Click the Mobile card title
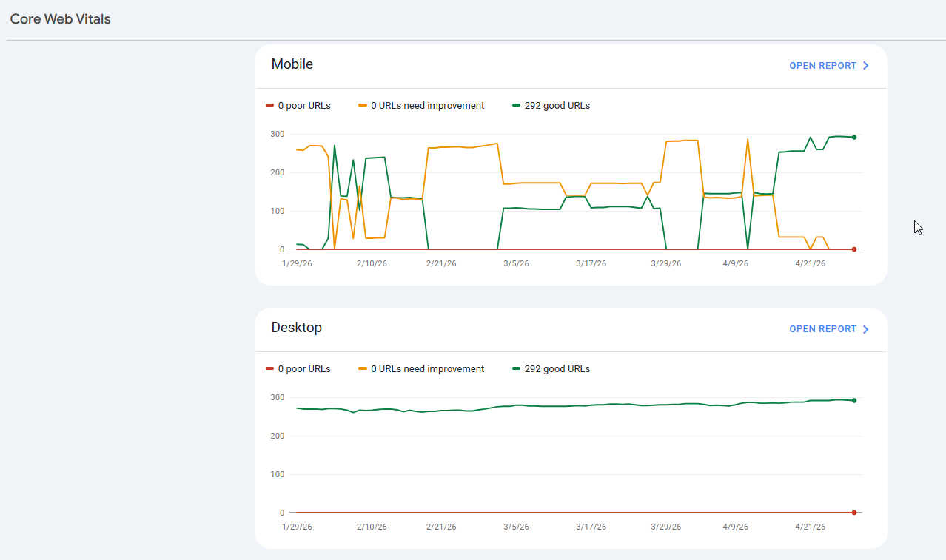This screenshot has width=946, height=560. [292, 64]
